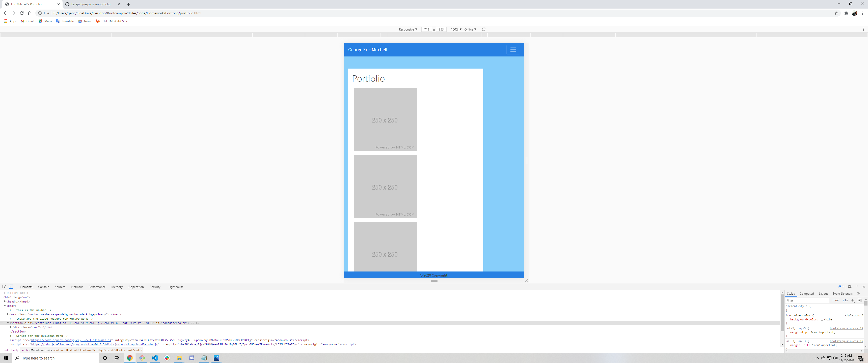Click the DevTools issues counter showing 2
Screen dimensions: 868x363
click(x=841, y=287)
